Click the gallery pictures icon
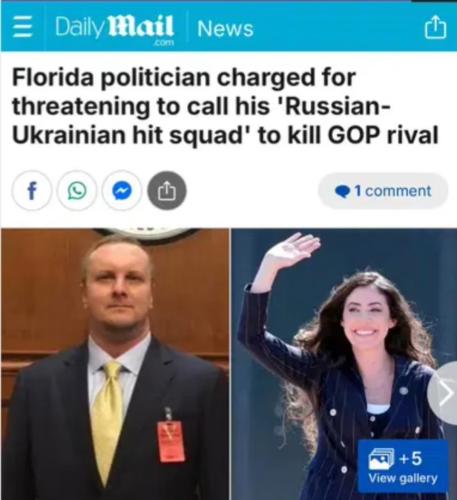Image resolution: width=457 pixels, height=500 pixels. point(381,459)
